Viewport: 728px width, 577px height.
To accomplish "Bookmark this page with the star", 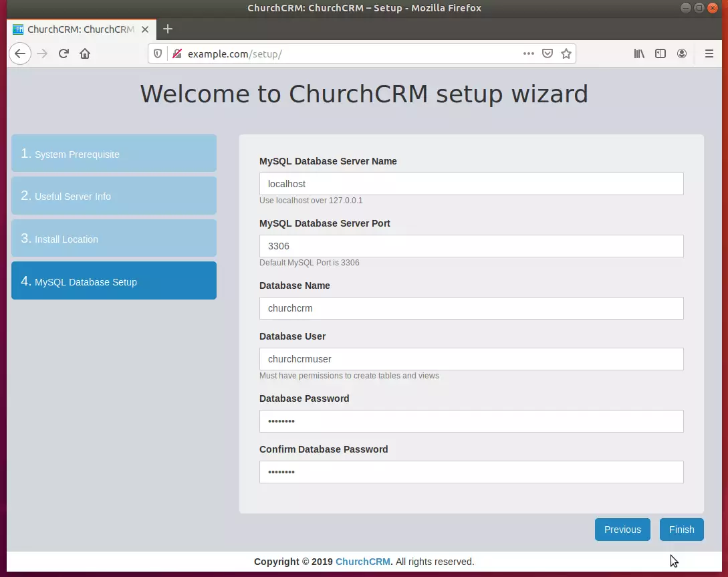I will tap(566, 54).
